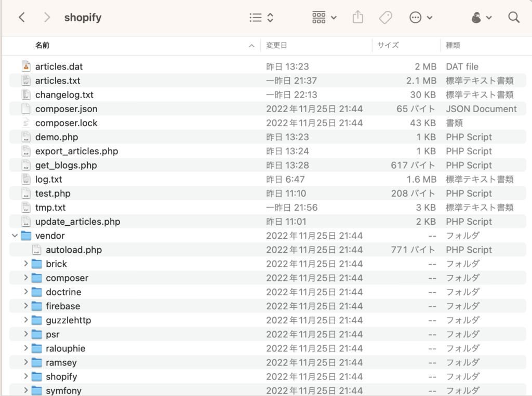Viewport: 532px width, 396px height.
Task: Click the DAT file type cell
Action: [462, 66]
